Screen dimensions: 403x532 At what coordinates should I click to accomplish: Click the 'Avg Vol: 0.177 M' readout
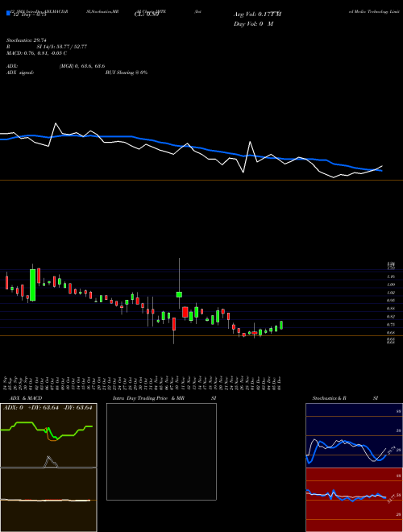point(257,15)
